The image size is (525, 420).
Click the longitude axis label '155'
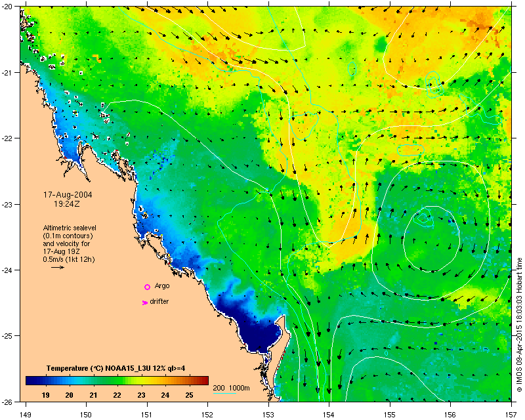(390, 414)
